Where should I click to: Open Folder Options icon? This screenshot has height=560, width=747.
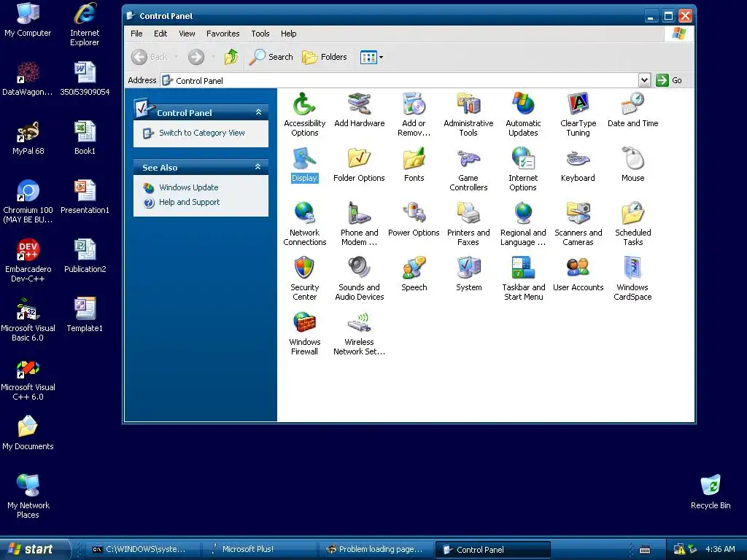(359, 165)
